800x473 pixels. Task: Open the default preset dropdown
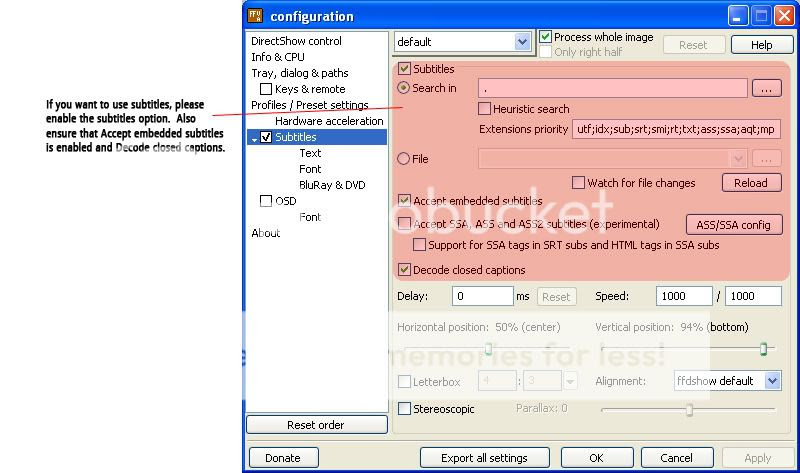click(x=522, y=42)
